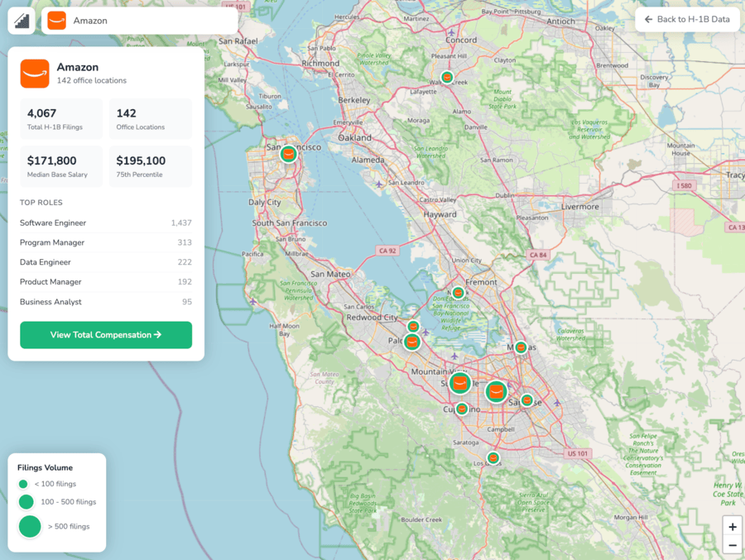Click the Median Base Salary stat card
Viewport: 745px width, 560px height.
pos(61,165)
